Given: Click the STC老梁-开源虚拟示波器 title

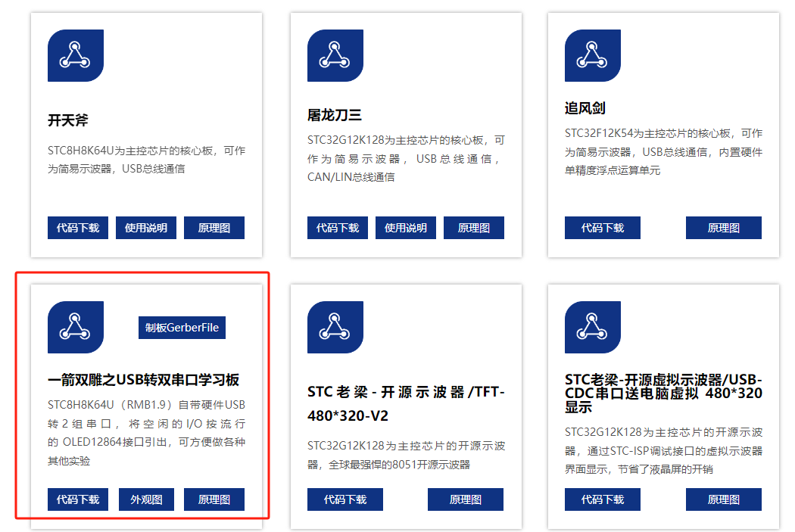Looking at the screenshot, I should click(663, 394).
